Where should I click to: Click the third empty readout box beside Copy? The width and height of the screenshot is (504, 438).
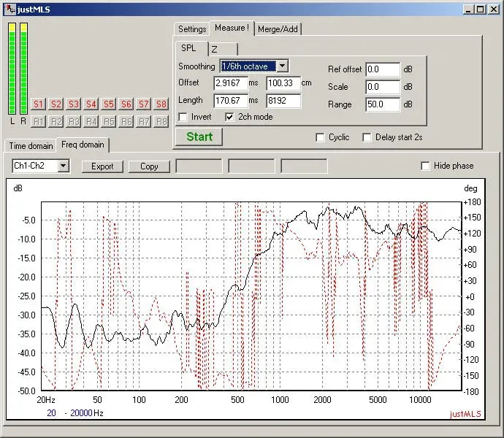point(304,166)
